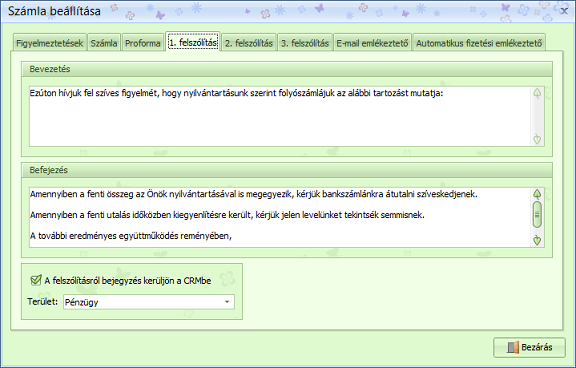Toggle the CRM bejegyzés checkbox
The width and height of the screenshot is (576, 368).
(36, 280)
